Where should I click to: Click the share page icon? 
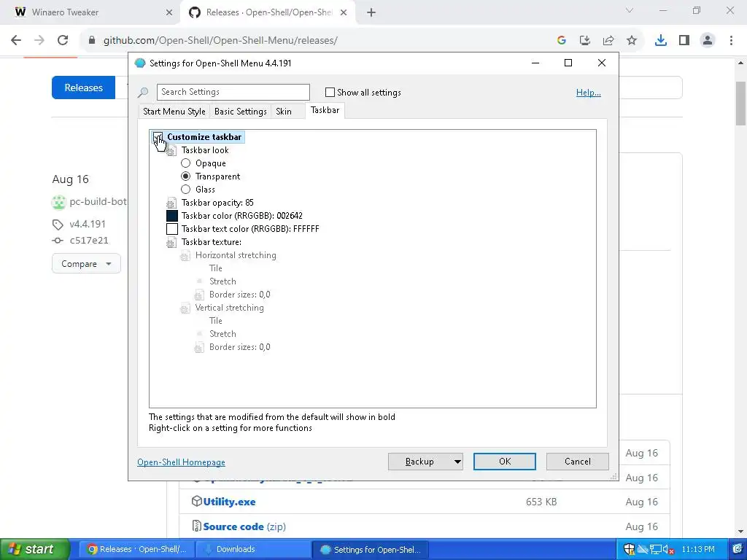(608, 41)
